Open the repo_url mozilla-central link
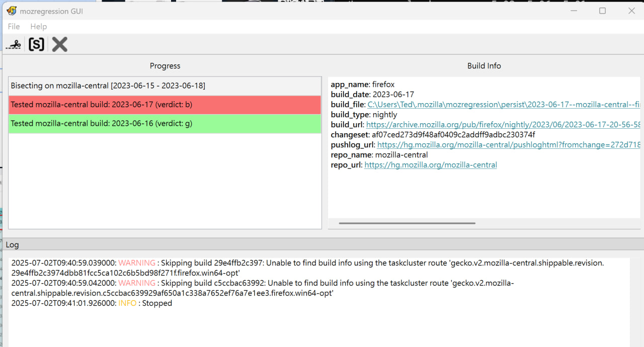644x347 pixels. [x=431, y=165]
